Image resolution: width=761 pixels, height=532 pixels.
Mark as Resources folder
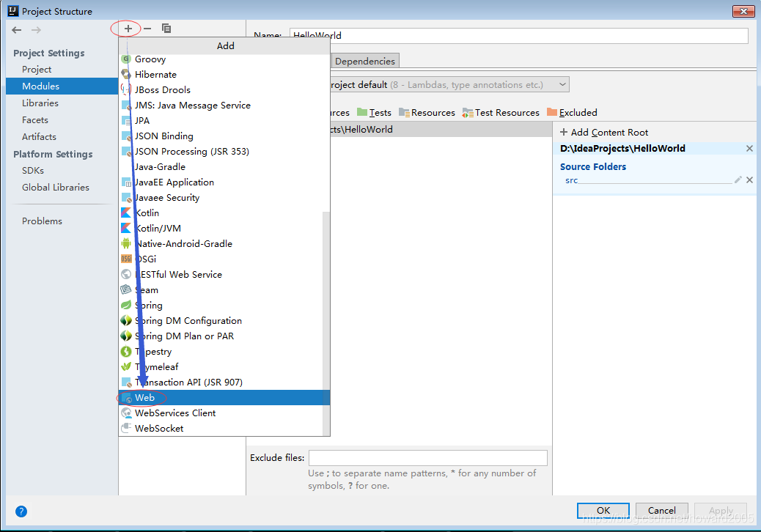(427, 113)
